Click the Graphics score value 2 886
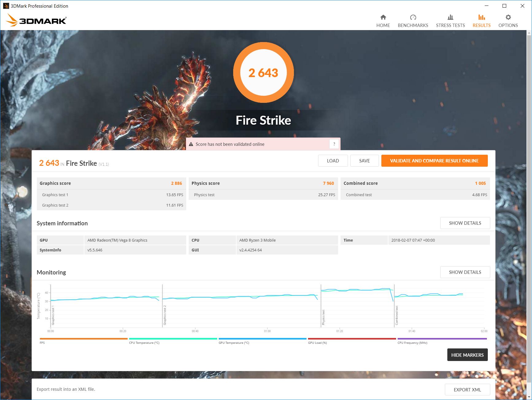This screenshot has width=532, height=400. [176, 183]
